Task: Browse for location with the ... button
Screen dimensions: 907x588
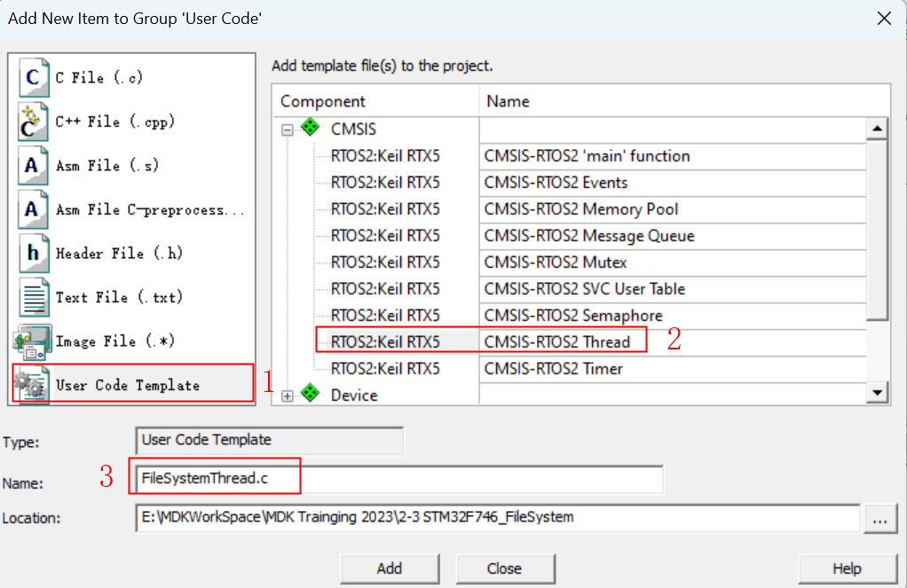Action: 879,520
